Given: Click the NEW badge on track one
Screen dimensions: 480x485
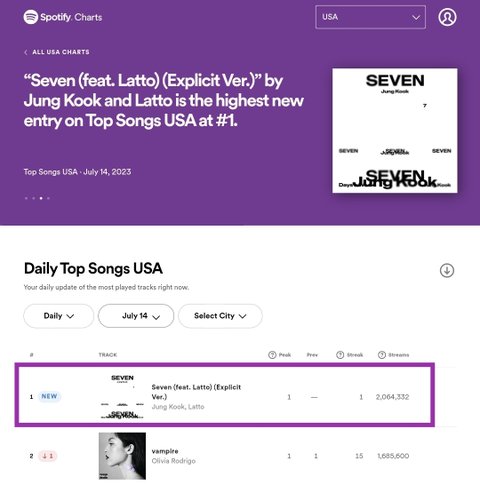Looking at the screenshot, I should pos(49,396).
